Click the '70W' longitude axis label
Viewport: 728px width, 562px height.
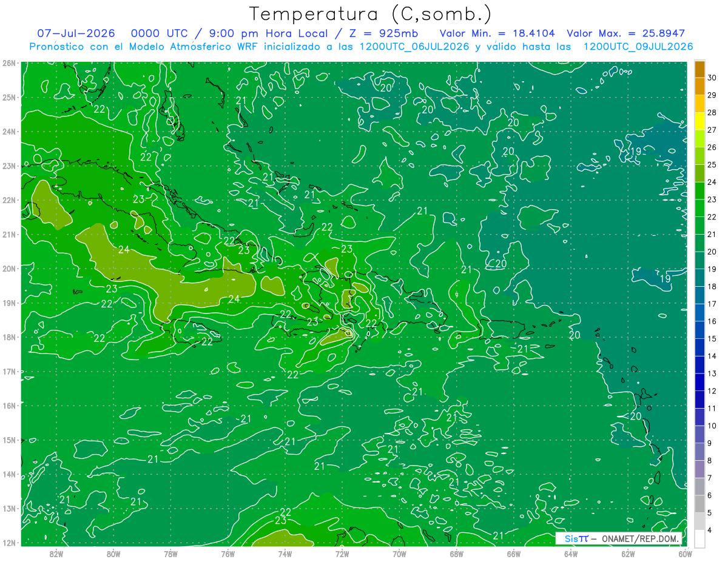click(399, 553)
